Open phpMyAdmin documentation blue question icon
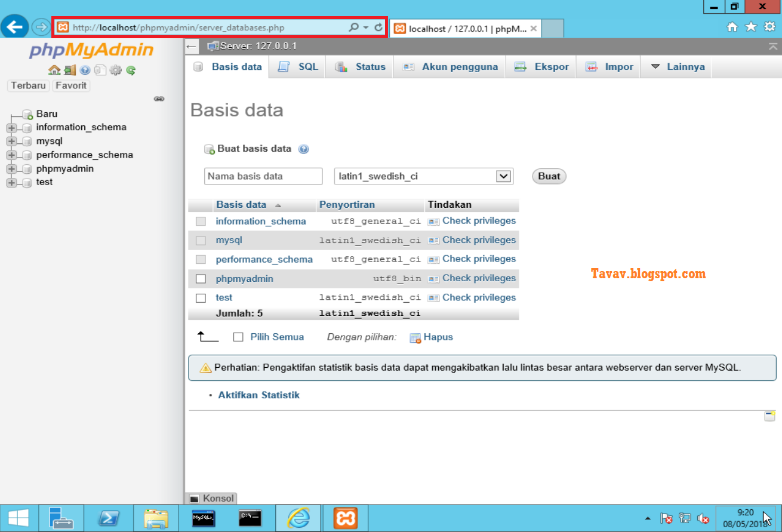The image size is (782, 532). coord(85,70)
